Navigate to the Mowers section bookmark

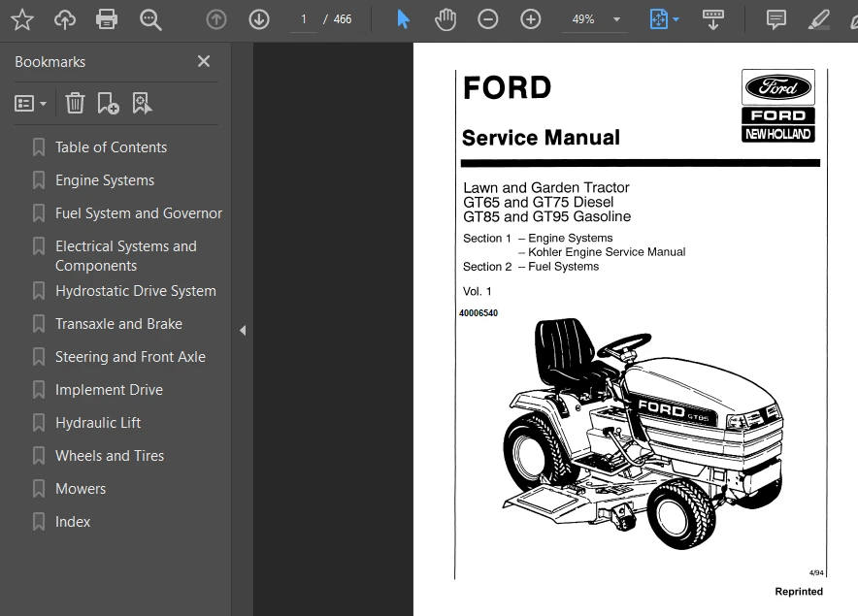(80, 488)
